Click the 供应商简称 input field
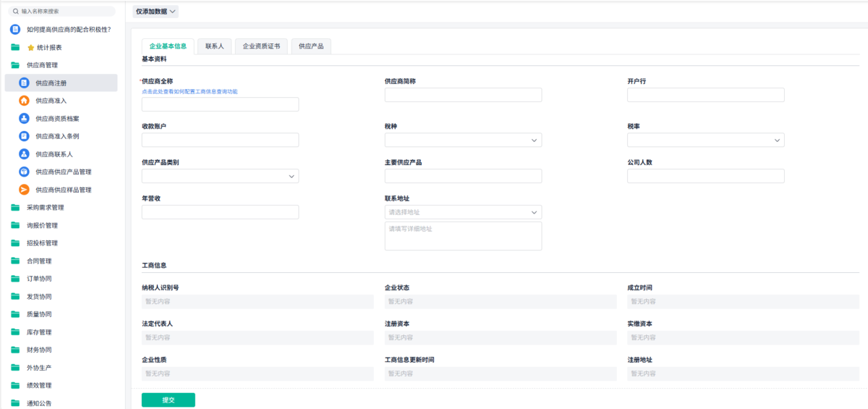The image size is (868, 409). click(463, 95)
